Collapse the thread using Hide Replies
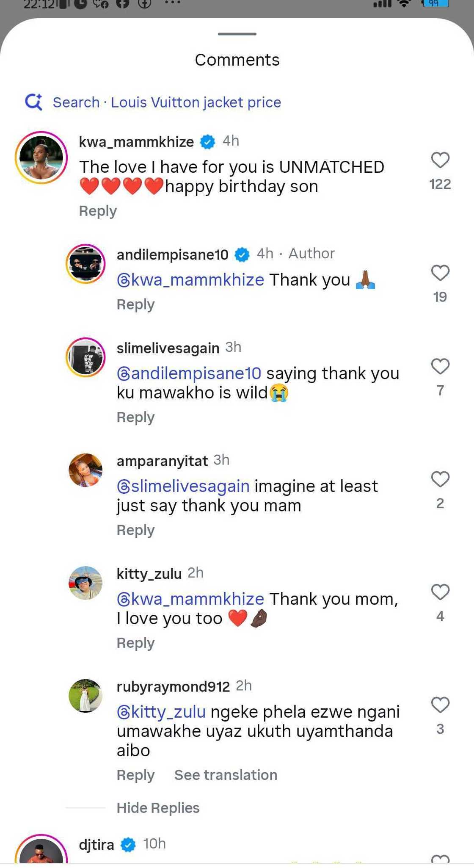 coord(157,807)
